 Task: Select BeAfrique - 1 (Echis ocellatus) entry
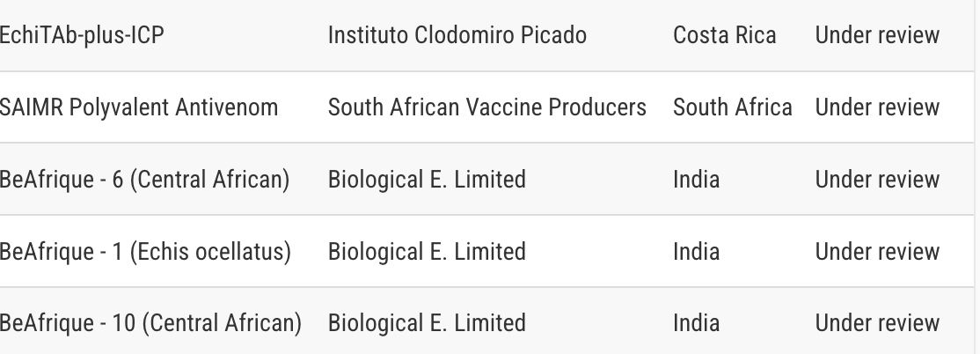tap(146, 252)
